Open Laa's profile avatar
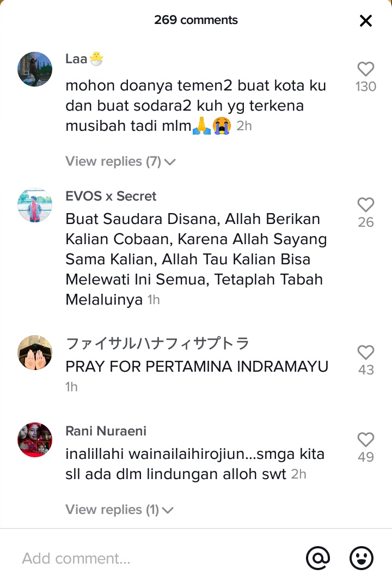 tap(35, 69)
